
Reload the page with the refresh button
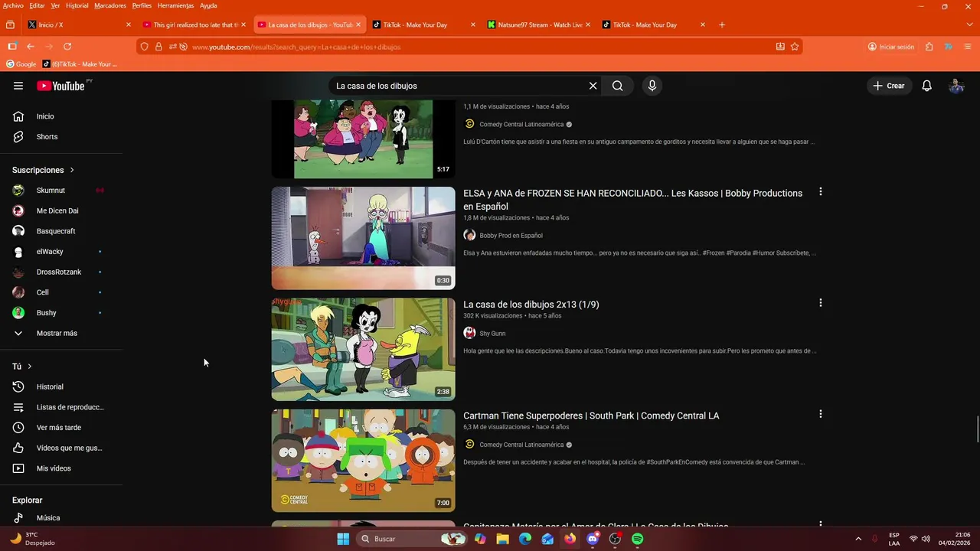[x=67, y=47]
